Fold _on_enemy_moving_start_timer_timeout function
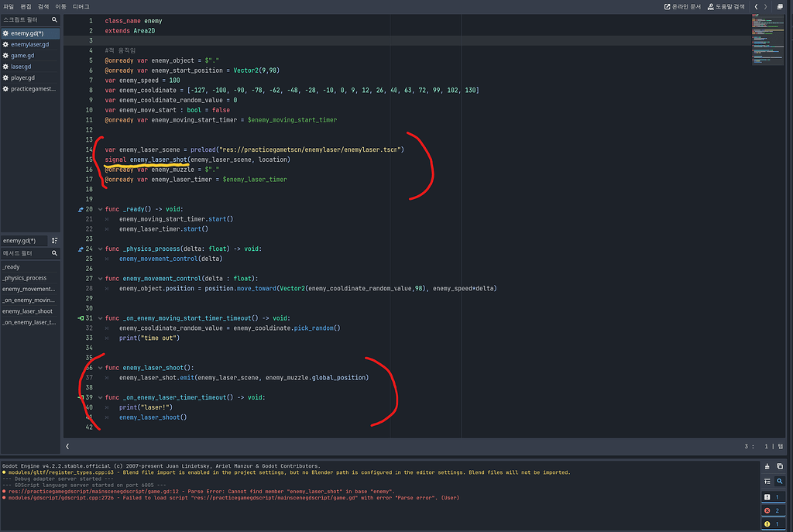The width and height of the screenshot is (793, 532). pyautogui.click(x=100, y=318)
